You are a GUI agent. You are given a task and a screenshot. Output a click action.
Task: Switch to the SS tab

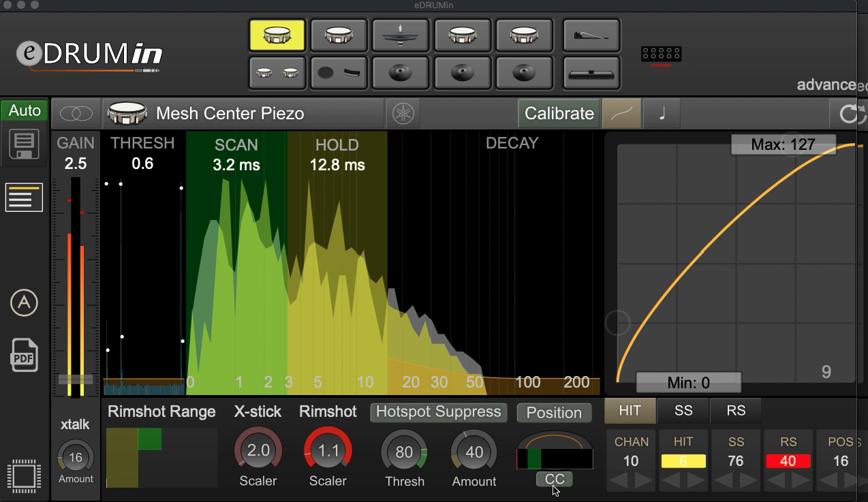pyautogui.click(x=683, y=411)
